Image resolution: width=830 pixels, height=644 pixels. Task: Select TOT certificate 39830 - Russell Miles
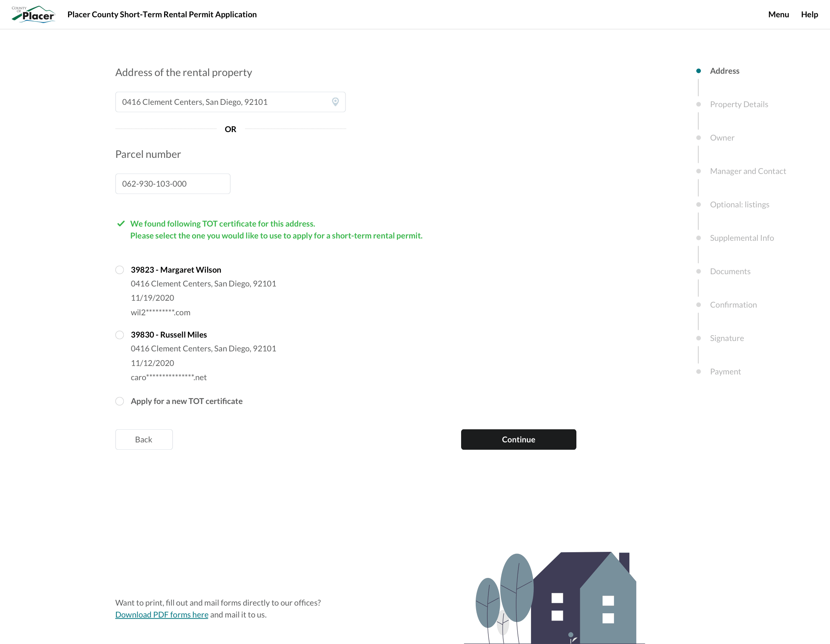[x=120, y=335]
